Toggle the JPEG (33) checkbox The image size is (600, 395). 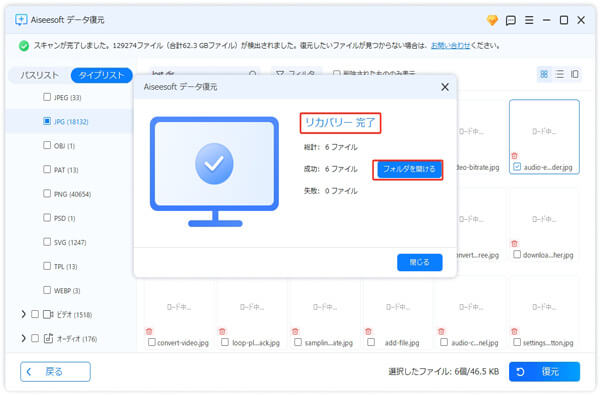point(47,97)
